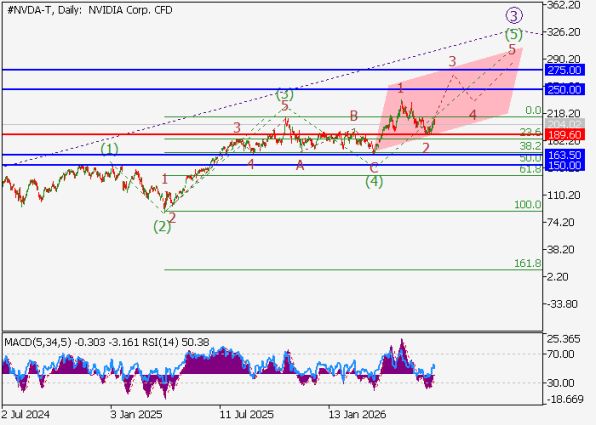Image resolution: width=596 pixels, height=425 pixels.
Task: Click the circled purple wave 3 marker
Action: 514,16
